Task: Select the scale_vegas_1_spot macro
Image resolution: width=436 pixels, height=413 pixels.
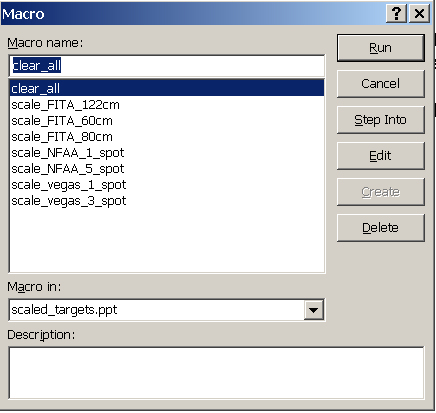Action: (x=167, y=185)
